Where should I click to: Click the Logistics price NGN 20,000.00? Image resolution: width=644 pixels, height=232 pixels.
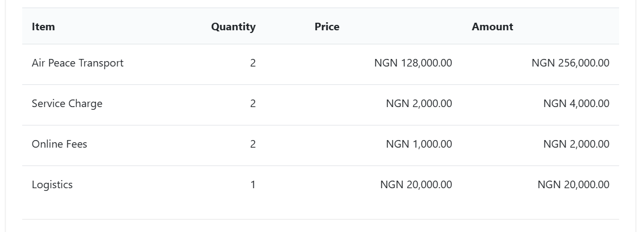tap(416, 185)
